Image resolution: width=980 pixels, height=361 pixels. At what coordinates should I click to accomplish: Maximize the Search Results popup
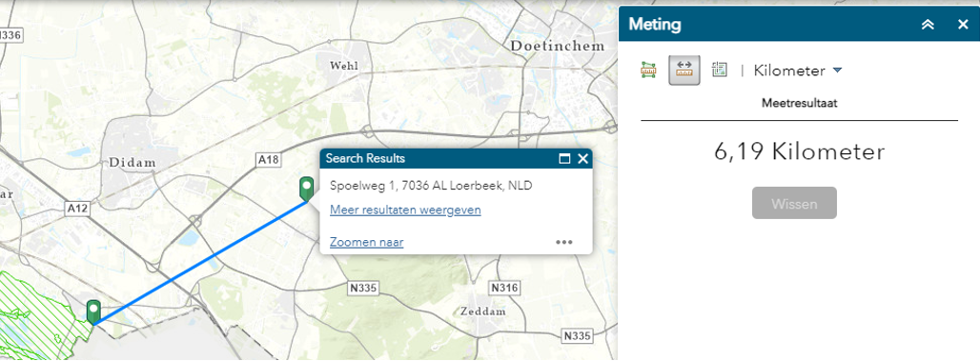coord(564,159)
